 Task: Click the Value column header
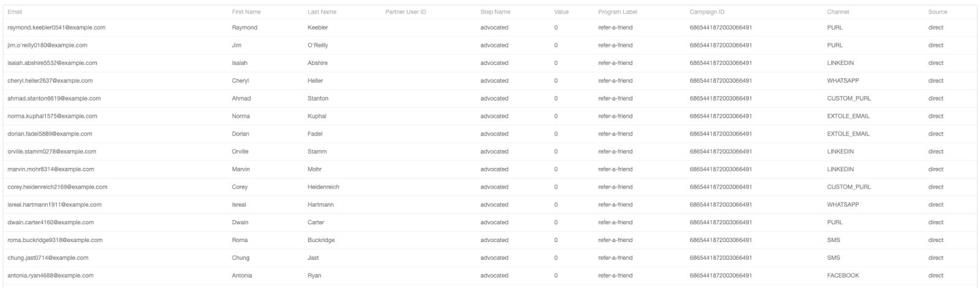[561, 12]
